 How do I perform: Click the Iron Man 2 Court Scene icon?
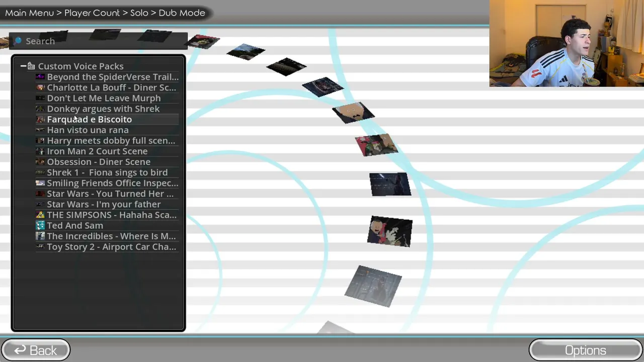pos(40,151)
